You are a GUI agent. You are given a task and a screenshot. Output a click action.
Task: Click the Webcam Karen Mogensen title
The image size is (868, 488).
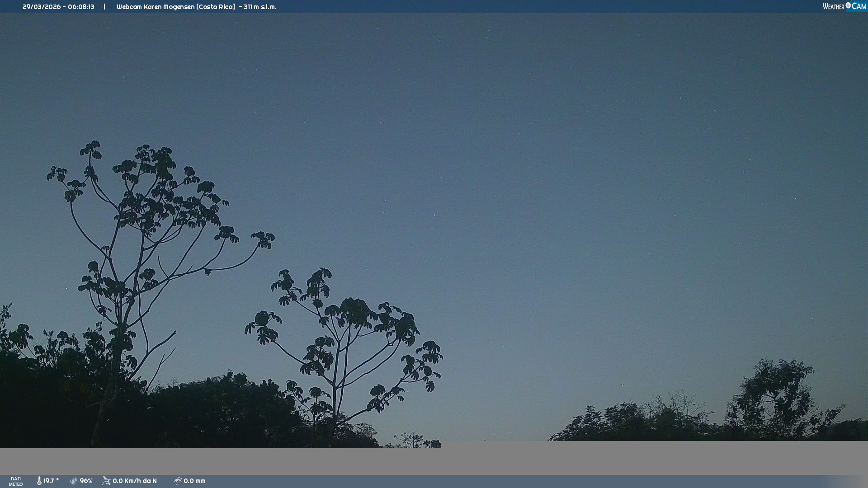(156, 7)
